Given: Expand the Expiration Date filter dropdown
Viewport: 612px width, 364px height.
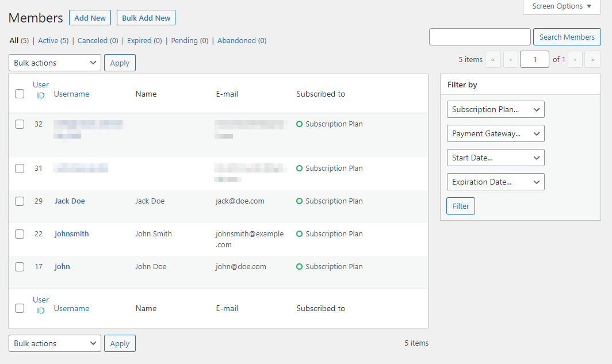Looking at the screenshot, I should click(495, 182).
